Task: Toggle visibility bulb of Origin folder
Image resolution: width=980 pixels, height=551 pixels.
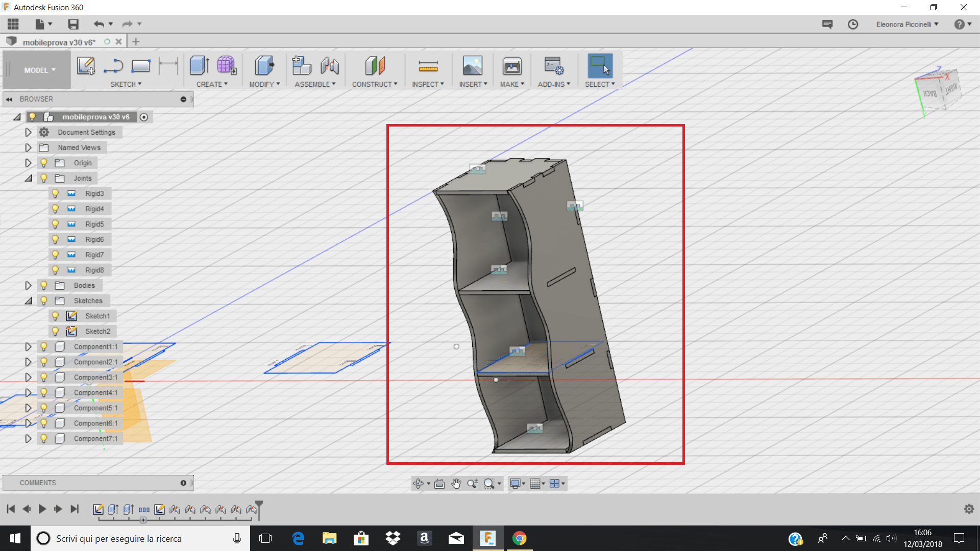Action: (x=44, y=163)
